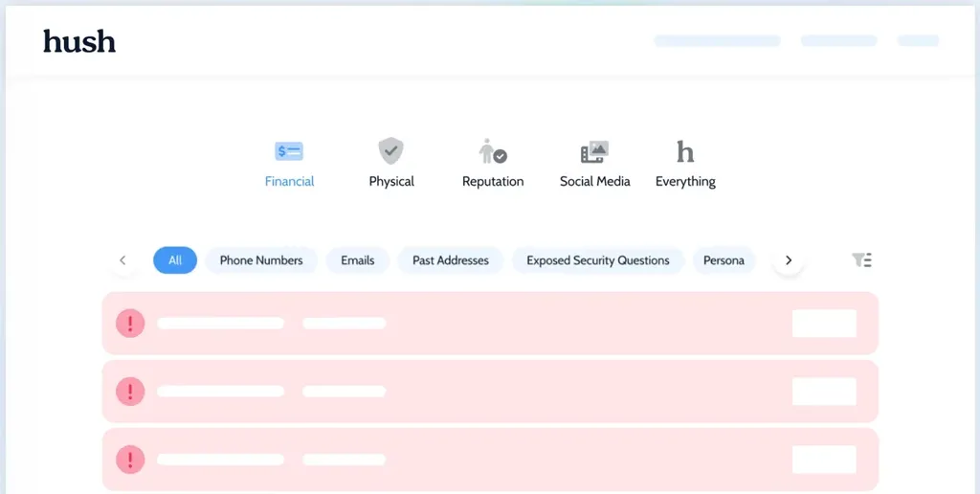The image size is (980, 494).
Task: Open the Physical category label
Action: tap(391, 181)
